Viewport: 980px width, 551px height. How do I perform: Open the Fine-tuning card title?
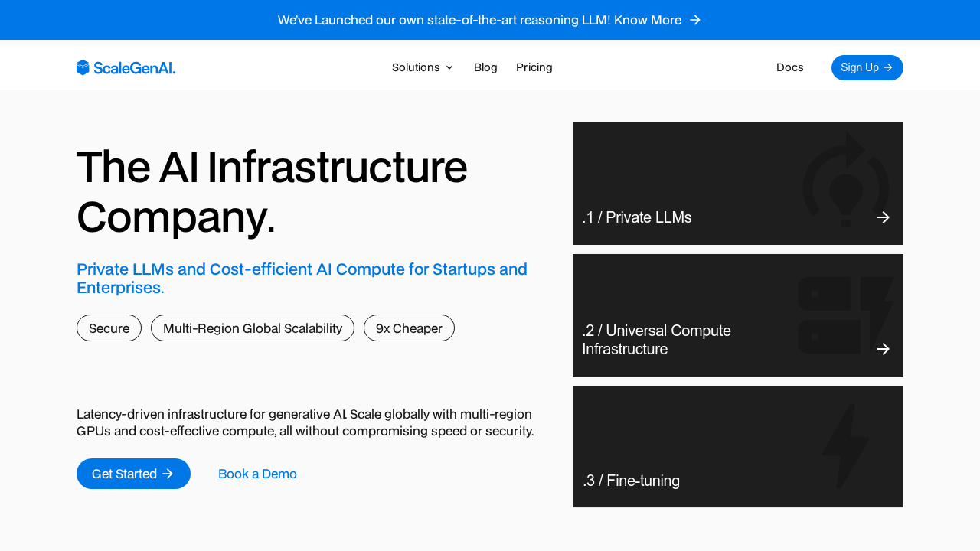[631, 481]
